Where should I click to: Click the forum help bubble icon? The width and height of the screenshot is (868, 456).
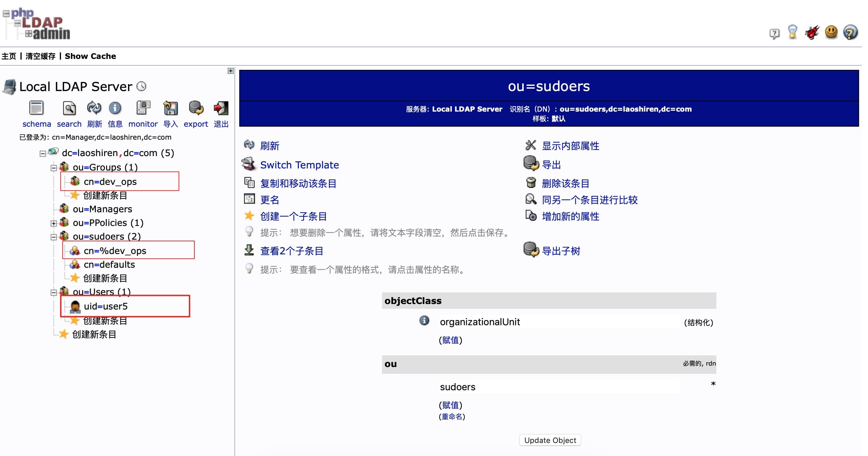774,34
